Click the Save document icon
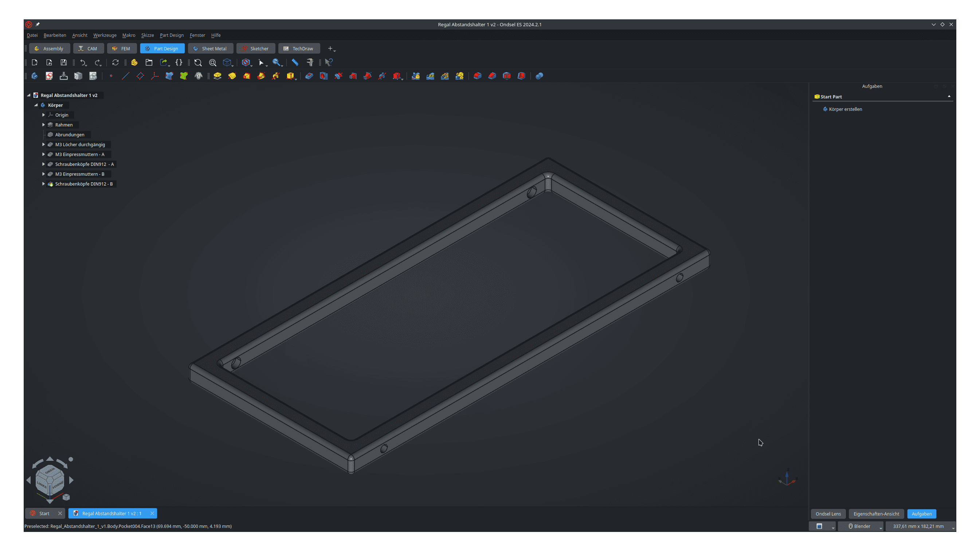This screenshot has width=980, height=560. (64, 62)
